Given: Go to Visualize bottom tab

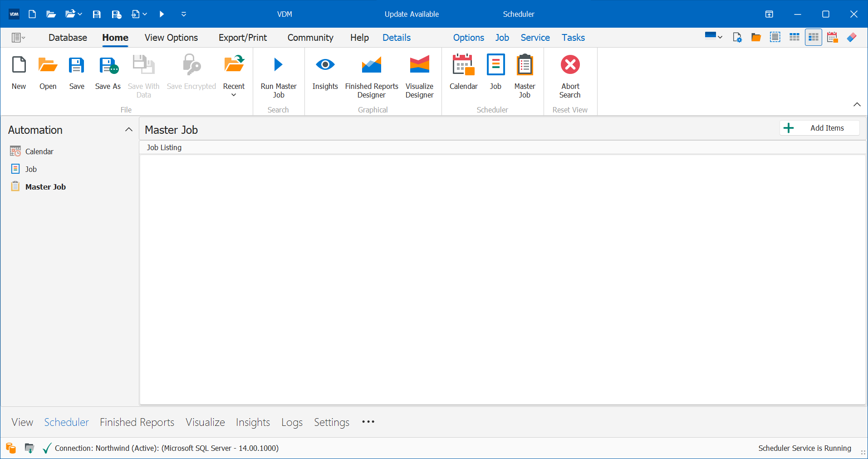Looking at the screenshot, I should [x=205, y=422].
